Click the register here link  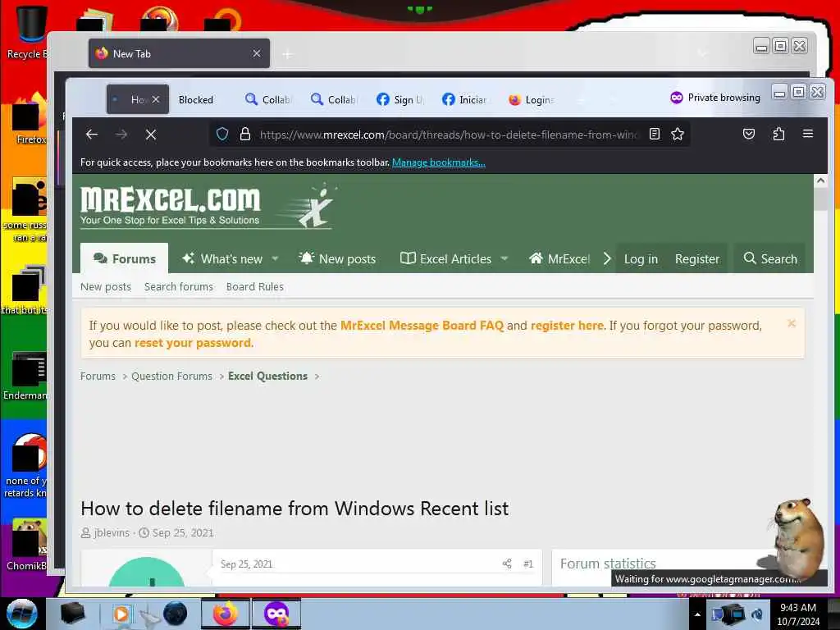[x=567, y=325]
